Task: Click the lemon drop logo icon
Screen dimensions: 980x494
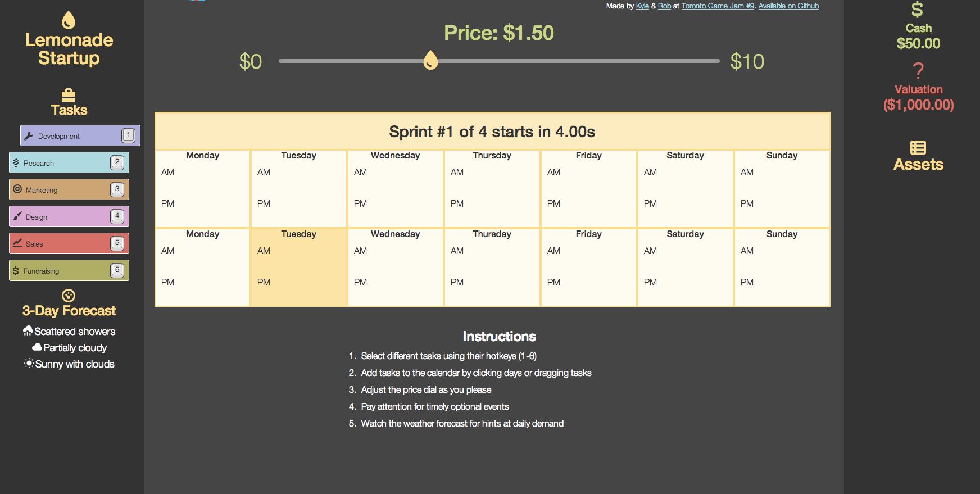Action: (x=69, y=20)
